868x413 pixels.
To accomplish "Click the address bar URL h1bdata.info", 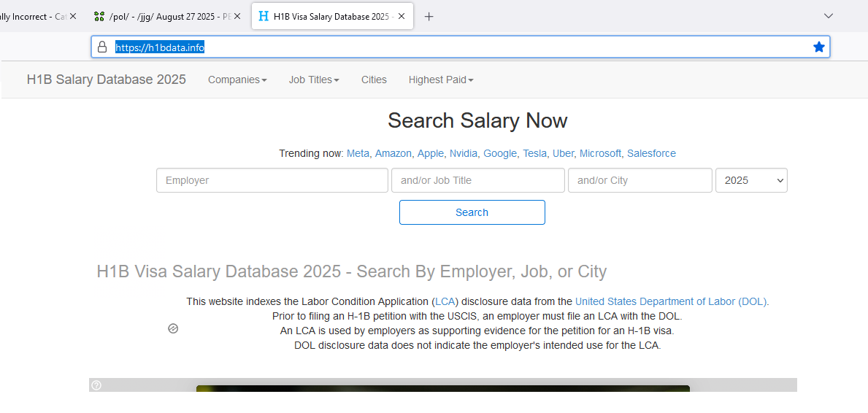I will click(160, 47).
